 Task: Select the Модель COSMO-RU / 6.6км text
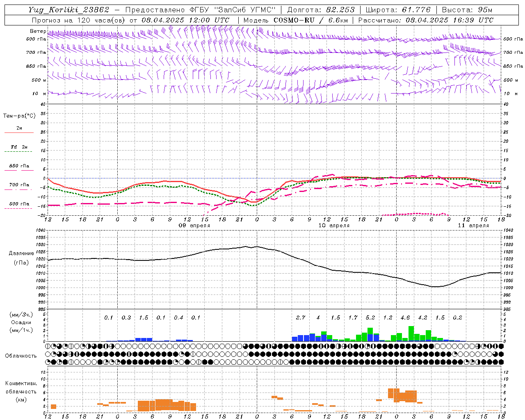click(295, 20)
